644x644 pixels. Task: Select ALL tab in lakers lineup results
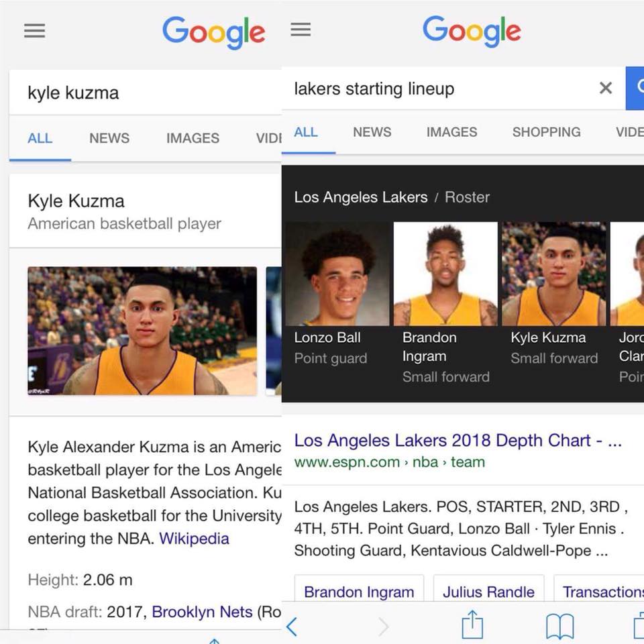tap(306, 132)
